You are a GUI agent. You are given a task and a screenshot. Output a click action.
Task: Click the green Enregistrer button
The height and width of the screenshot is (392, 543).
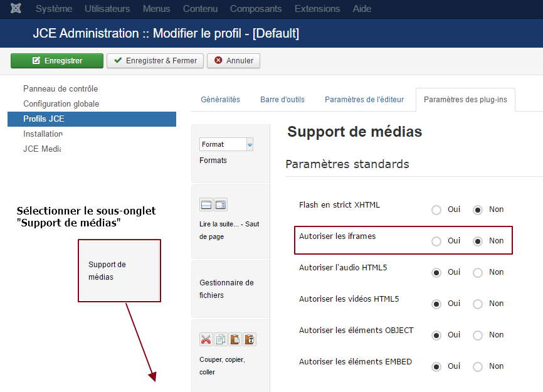tap(57, 61)
